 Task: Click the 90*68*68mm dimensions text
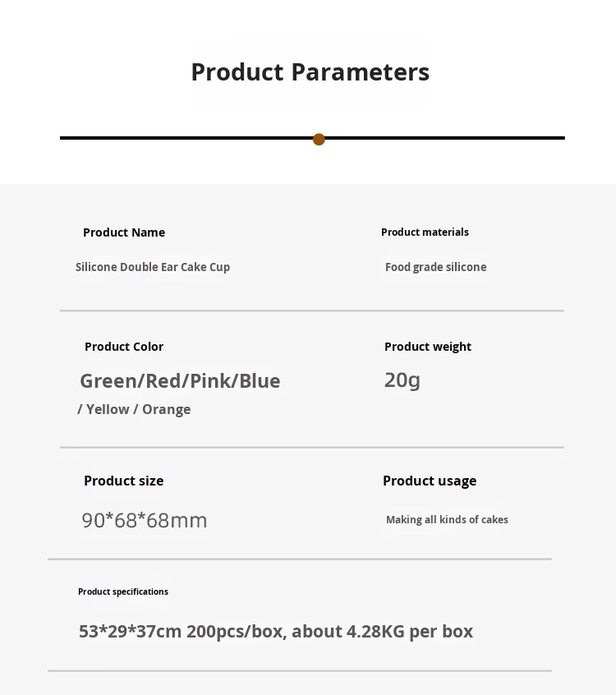pyautogui.click(x=145, y=520)
